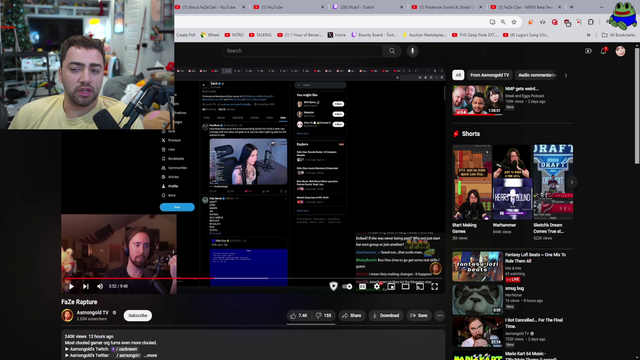The height and width of the screenshot is (360, 640).
Task: Mute the video volume
Action: point(100,287)
